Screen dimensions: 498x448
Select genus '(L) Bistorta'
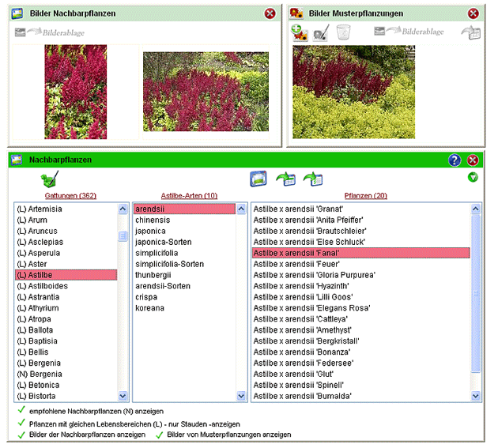click(x=66, y=396)
